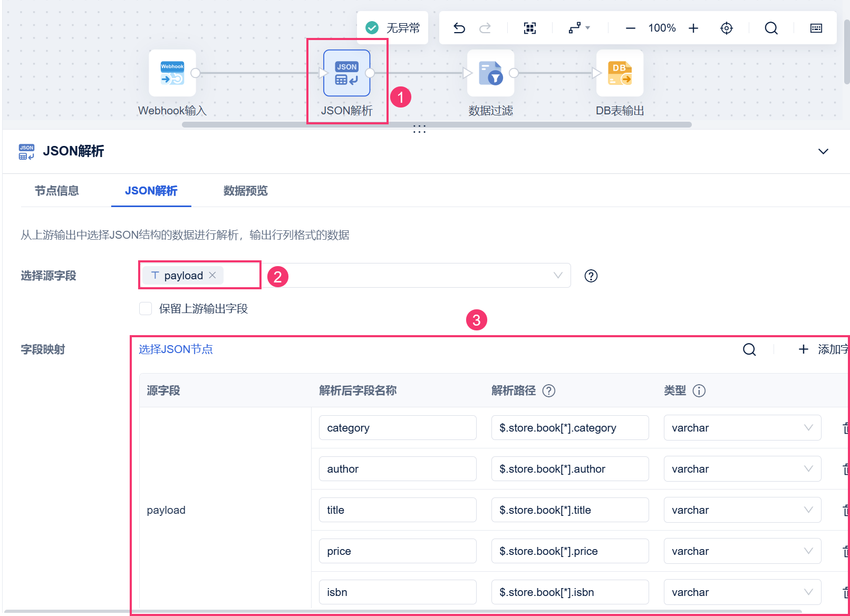Click the locate center target icon
The height and width of the screenshot is (616, 850).
727,28
